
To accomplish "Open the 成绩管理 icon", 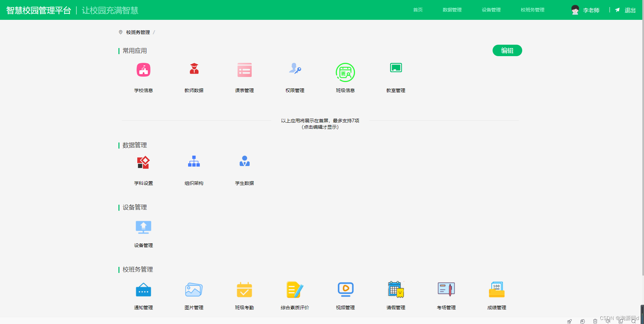I will pyautogui.click(x=497, y=290).
